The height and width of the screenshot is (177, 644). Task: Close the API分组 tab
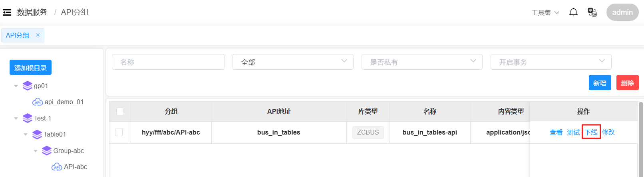tap(38, 35)
